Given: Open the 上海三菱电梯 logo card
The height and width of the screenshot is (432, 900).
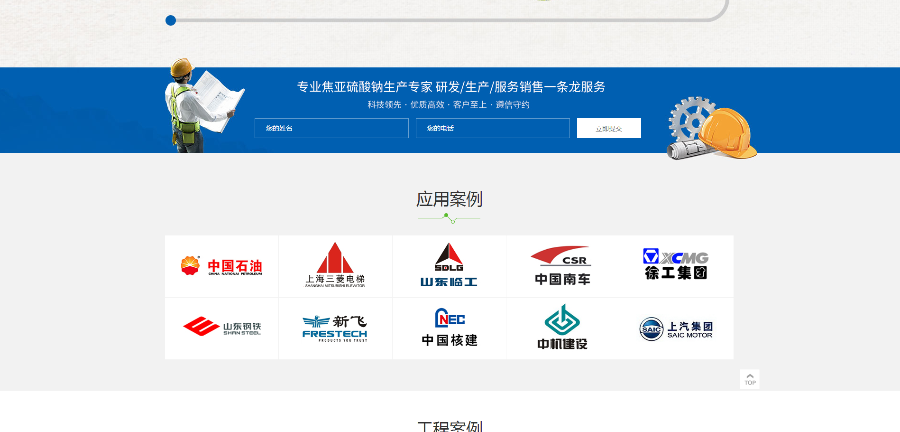Looking at the screenshot, I should point(335,266).
